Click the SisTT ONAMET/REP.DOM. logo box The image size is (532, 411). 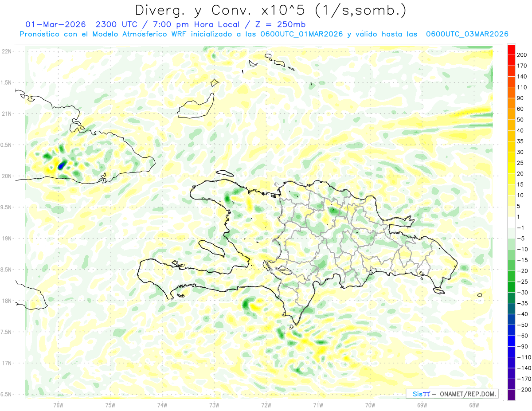tap(452, 394)
